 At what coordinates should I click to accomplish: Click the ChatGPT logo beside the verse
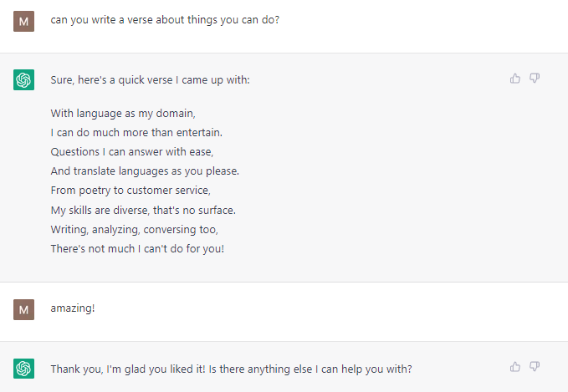[24, 79]
